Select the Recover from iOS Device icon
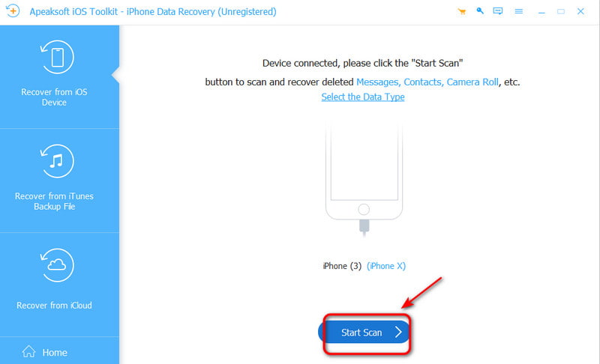600x364 pixels. coord(57,57)
